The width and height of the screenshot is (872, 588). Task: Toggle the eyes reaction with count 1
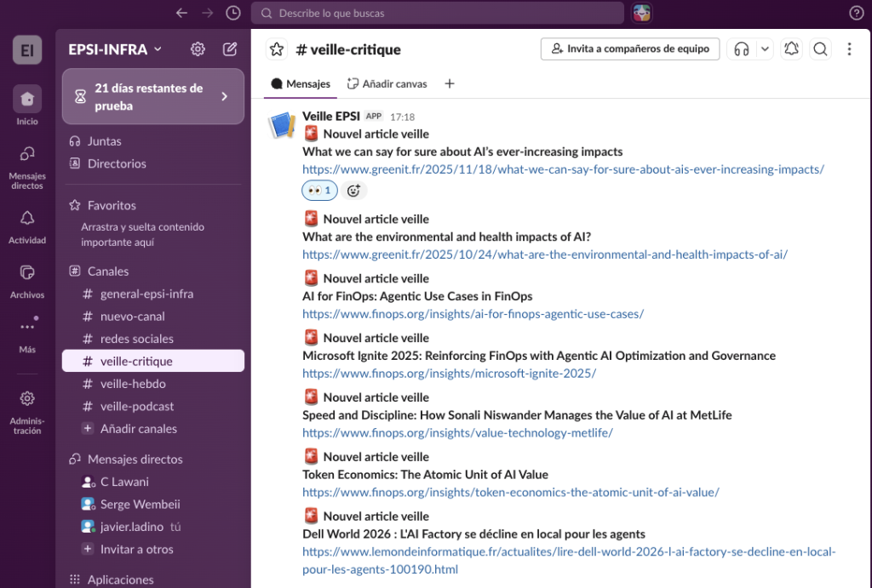point(320,191)
